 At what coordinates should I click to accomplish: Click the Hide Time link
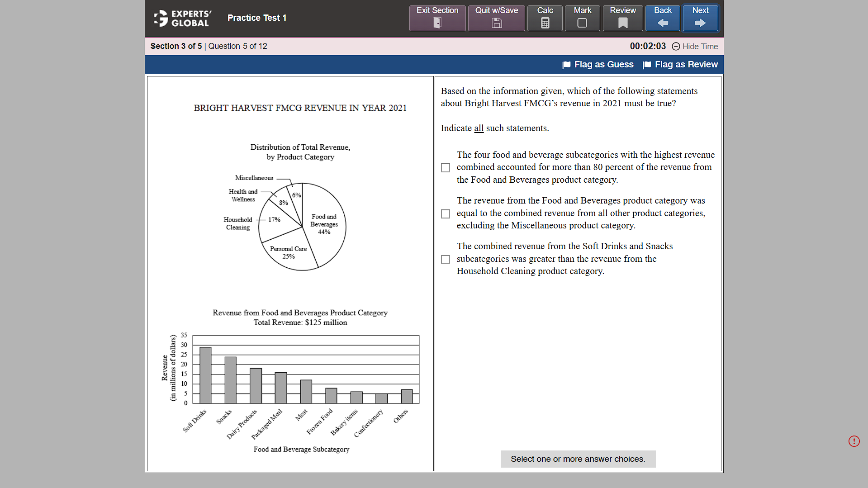click(700, 47)
